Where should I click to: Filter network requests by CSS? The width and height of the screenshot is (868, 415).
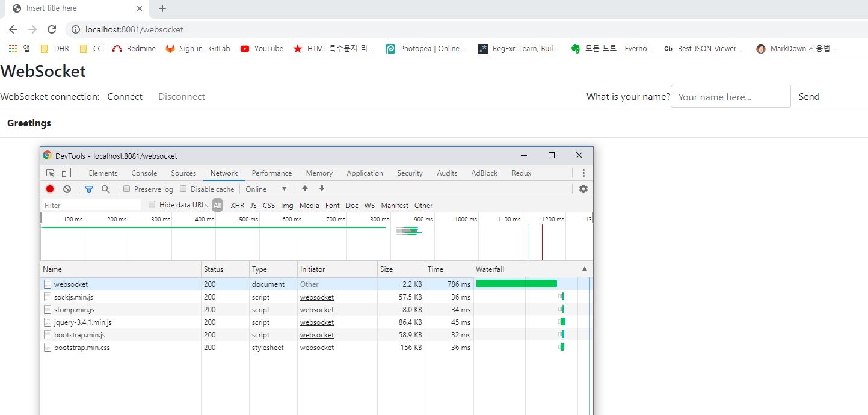pyautogui.click(x=269, y=205)
